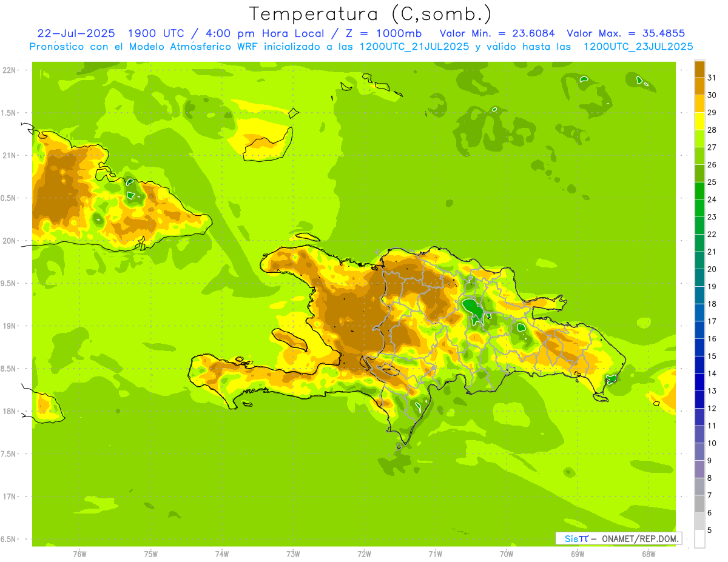Click the 70W longitude axis label
Image resolution: width=728 pixels, height=562 pixels.
(x=507, y=554)
